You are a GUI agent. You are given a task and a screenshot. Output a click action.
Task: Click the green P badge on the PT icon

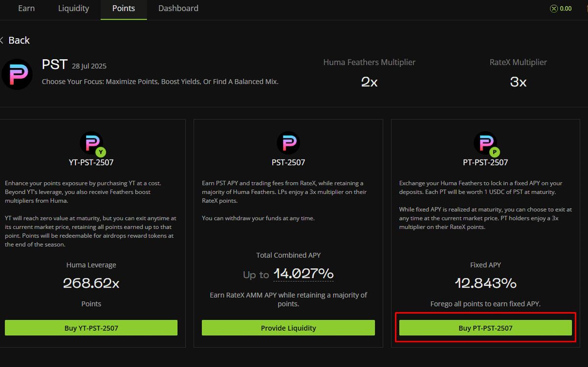495,152
